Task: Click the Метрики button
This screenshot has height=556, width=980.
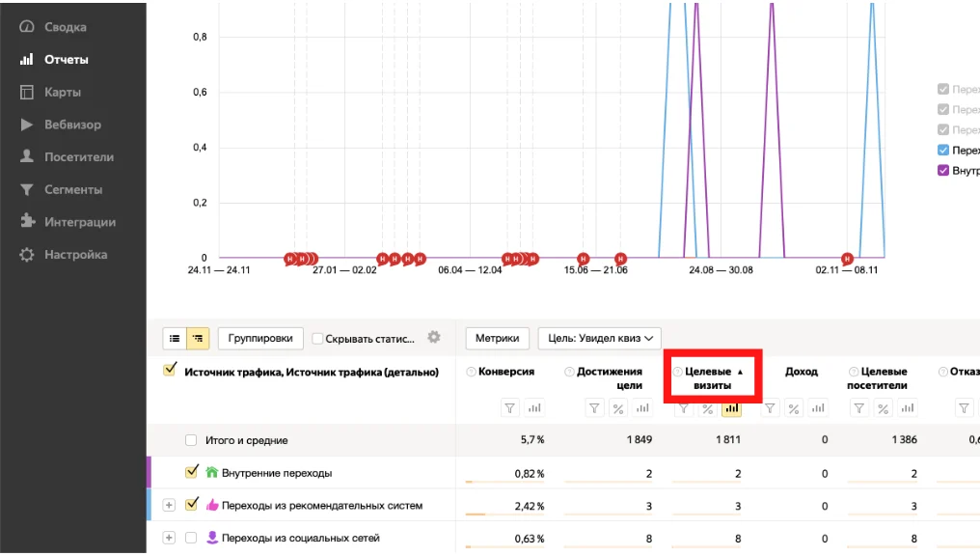Action: point(497,339)
